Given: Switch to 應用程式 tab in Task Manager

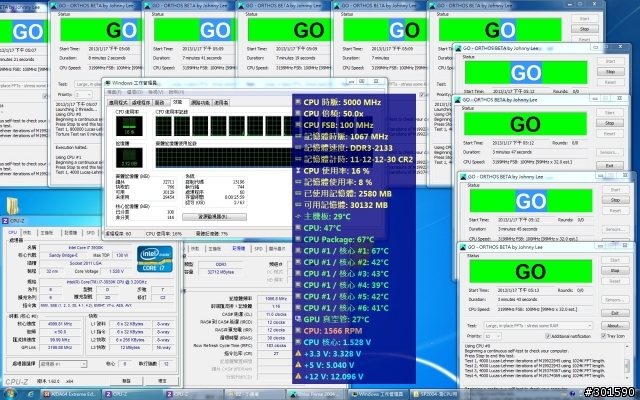Looking at the screenshot, I should tap(118, 102).
